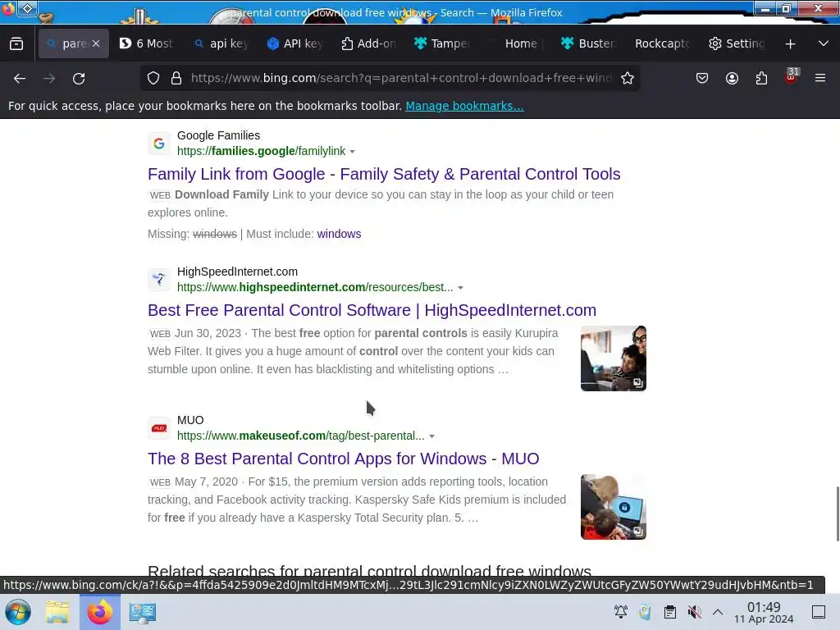This screenshot has height=630, width=840.
Task: Expand dropdown arrow beside families.google URL
Action: (353, 152)
